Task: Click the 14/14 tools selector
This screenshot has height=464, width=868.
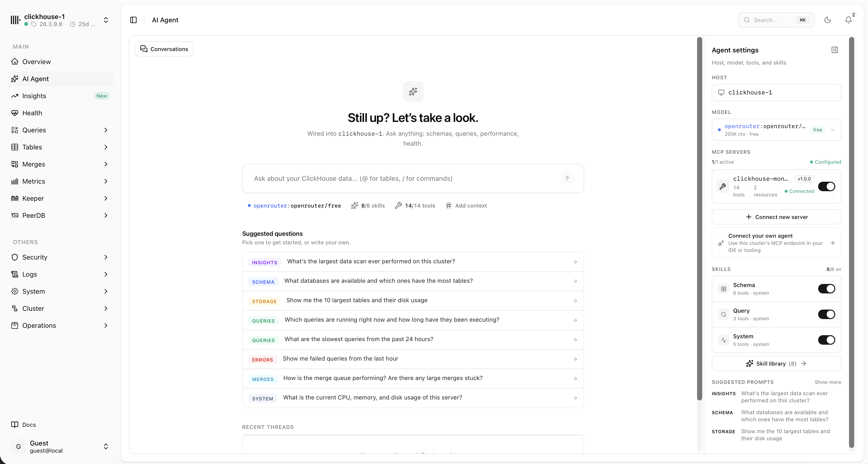Action: tap(415, 206)
